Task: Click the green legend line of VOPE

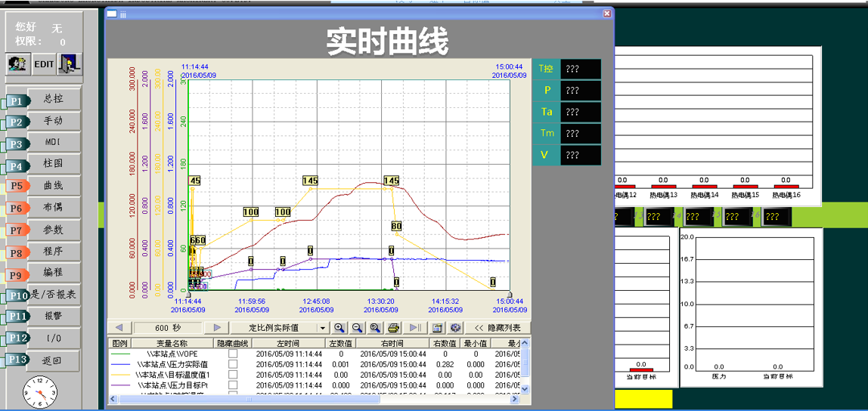Action: [120, 354]
